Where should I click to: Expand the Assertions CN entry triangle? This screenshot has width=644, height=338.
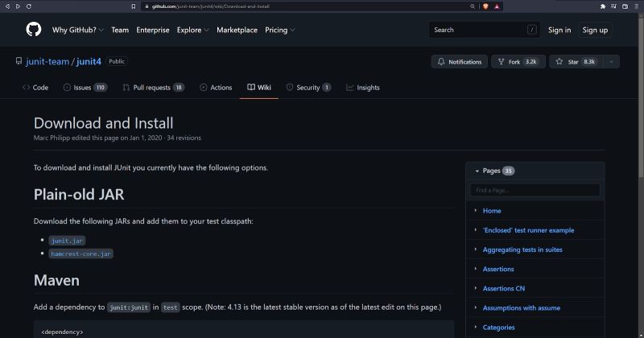[x=476, y=288]
